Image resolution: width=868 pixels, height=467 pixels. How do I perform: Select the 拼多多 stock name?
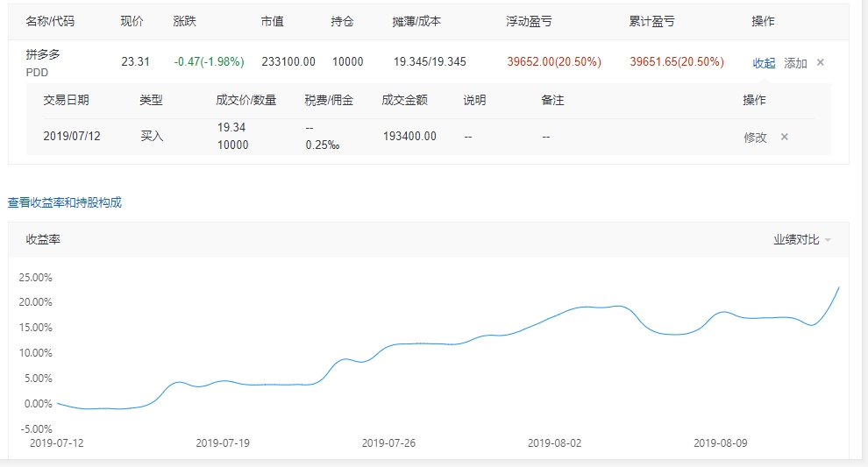43,54
